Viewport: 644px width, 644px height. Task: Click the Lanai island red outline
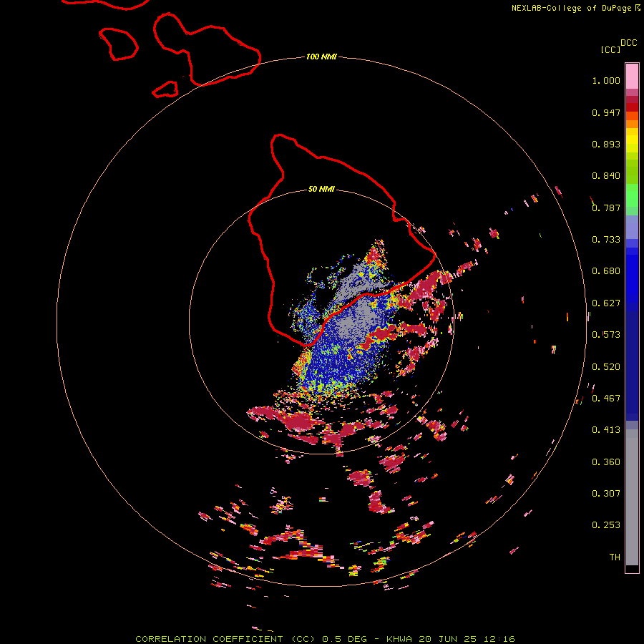pos(119,44)
